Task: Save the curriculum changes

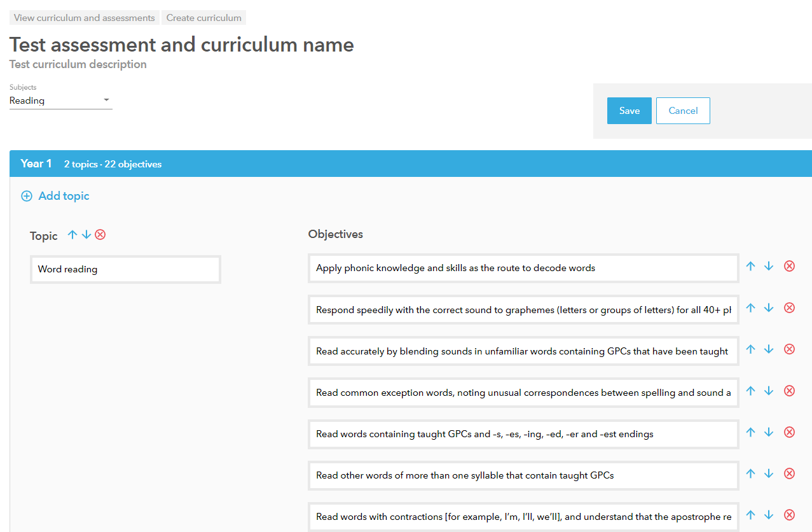Action: click(629, 110)
